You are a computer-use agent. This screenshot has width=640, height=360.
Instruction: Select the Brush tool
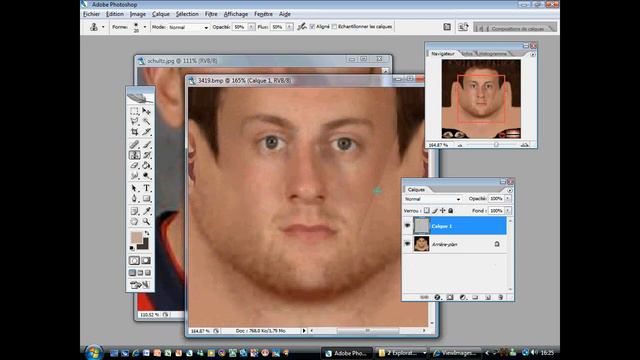click(146, 144)
